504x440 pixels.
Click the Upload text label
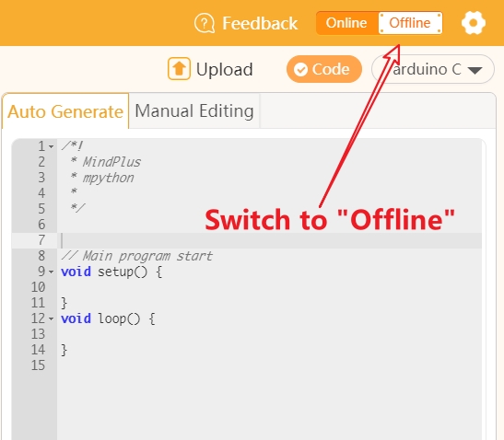[x=224, y=69]
